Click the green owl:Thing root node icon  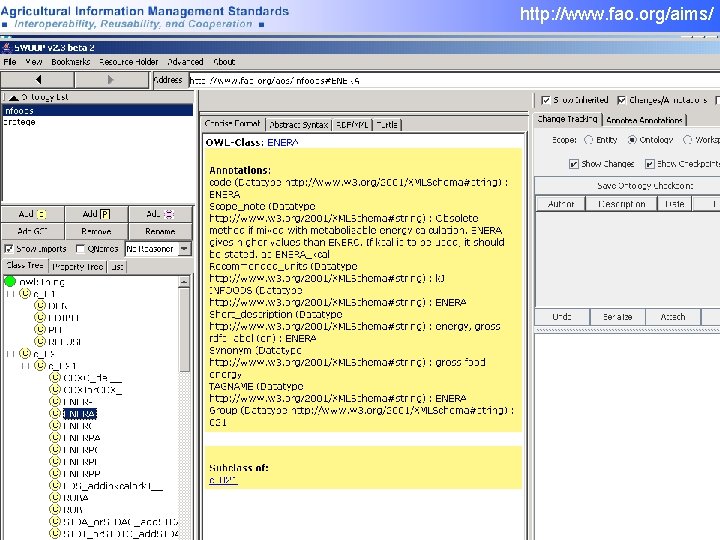tap(10, 281)
